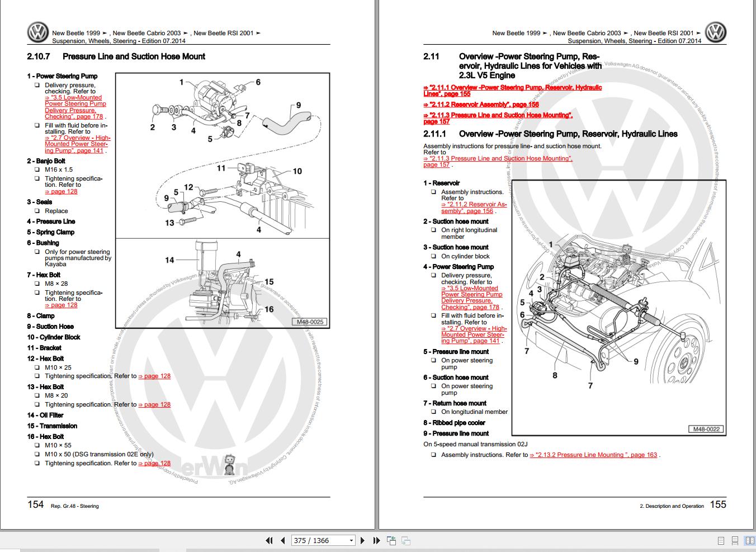Viewport: 756px width, 552px height.
Task: Click the greyed-out next view icon
Action: pyautogui.click(x=406, y=540)
